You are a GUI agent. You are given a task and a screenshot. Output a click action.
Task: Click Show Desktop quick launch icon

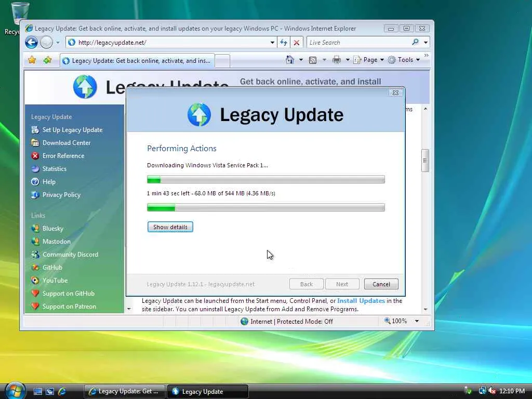(38, 392)
